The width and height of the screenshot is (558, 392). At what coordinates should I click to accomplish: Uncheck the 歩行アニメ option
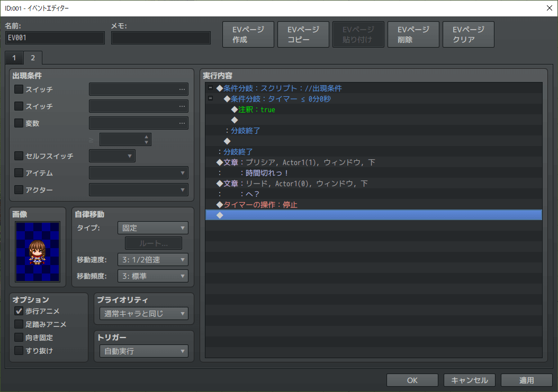pyautogui.click(x=19, y=311)
